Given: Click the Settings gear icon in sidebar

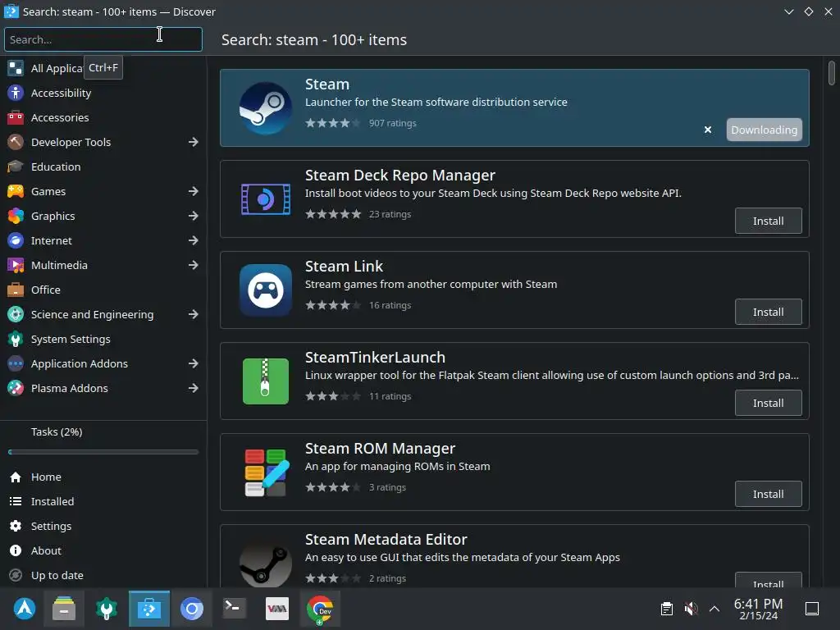Looking at the screenshot, I should (x=16, y=526).
